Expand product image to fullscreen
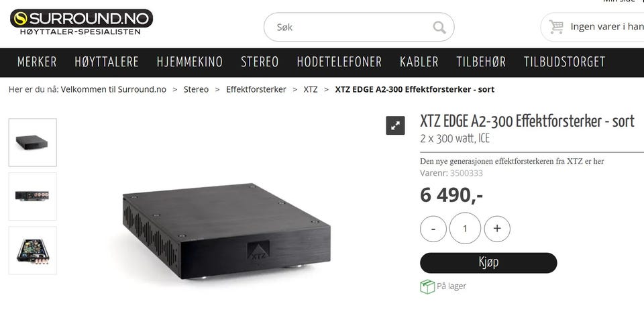This screenshot has width=644, height=332. click(x=395, y=125)
